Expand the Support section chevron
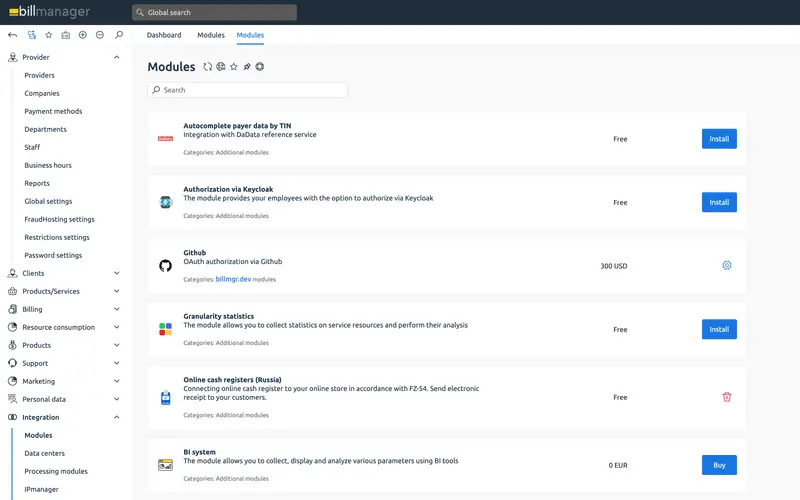The image size is (800, 500). point(116,363)
